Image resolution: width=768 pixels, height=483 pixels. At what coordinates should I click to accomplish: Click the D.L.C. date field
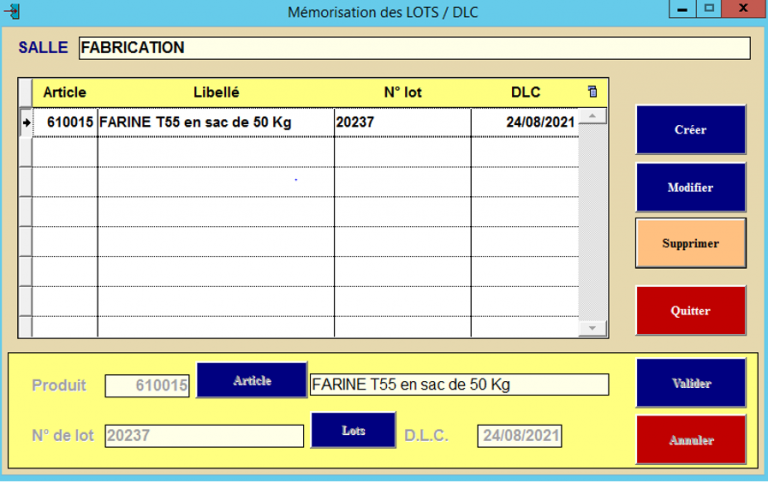pos(519,436)
